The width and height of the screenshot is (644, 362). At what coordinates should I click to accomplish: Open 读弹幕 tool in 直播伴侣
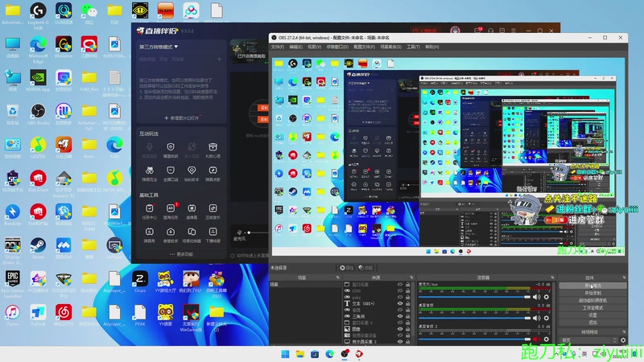(192, 211)
